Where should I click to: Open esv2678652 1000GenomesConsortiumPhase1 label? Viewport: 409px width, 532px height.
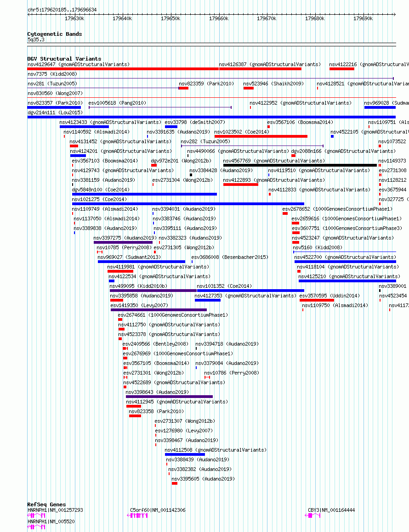[337, 209]
